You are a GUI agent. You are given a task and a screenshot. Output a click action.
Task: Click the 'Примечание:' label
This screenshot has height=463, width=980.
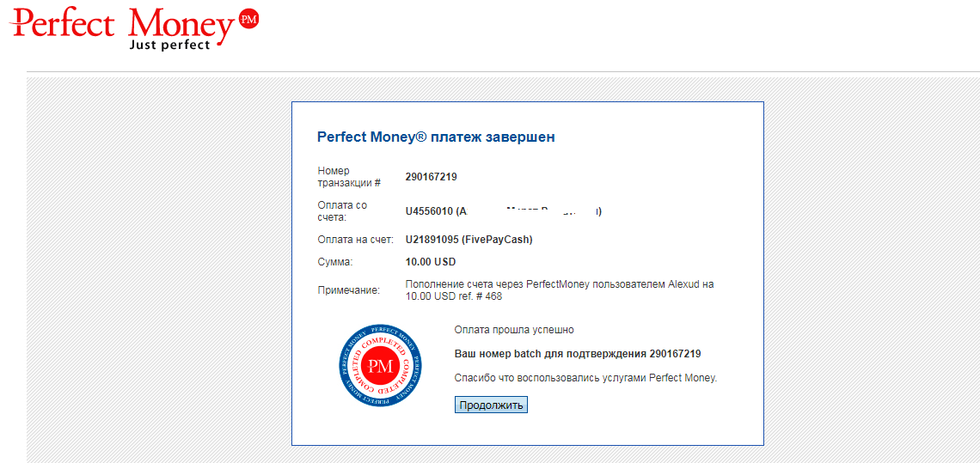click(x=348, y=290)
